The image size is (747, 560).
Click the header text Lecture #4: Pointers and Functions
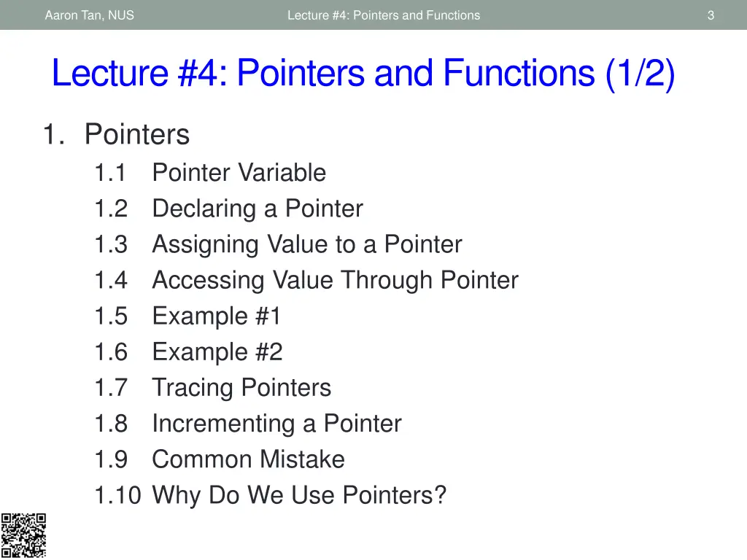click(x=384, y=15)
